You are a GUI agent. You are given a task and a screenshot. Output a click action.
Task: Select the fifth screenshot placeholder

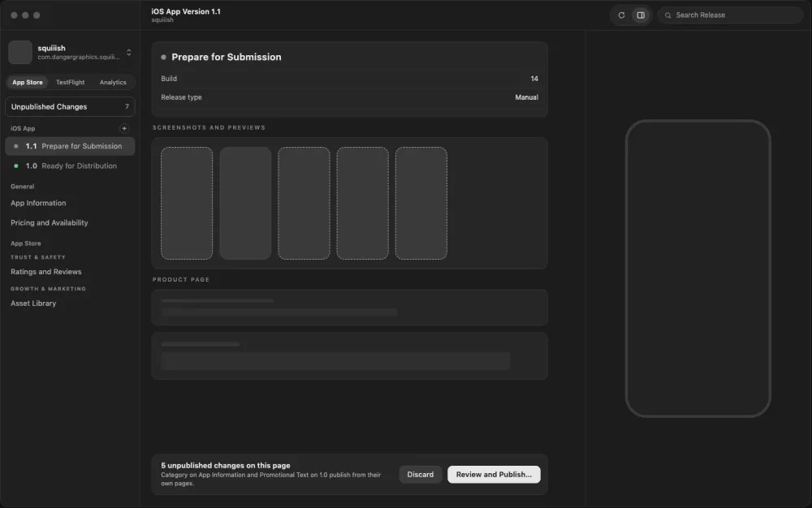click(421, 204)
